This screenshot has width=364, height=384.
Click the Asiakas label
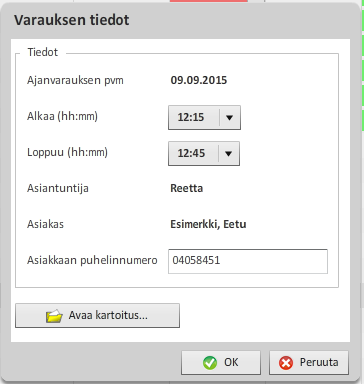45,224
